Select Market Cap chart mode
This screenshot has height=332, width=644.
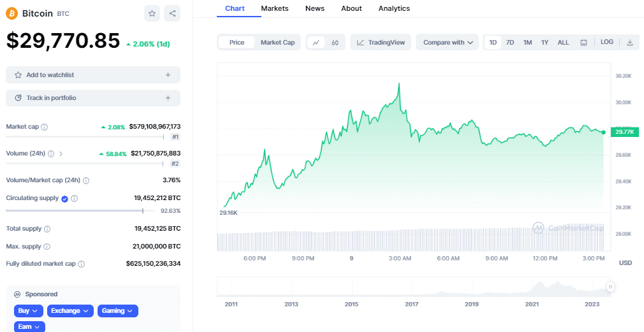[277, 42]
